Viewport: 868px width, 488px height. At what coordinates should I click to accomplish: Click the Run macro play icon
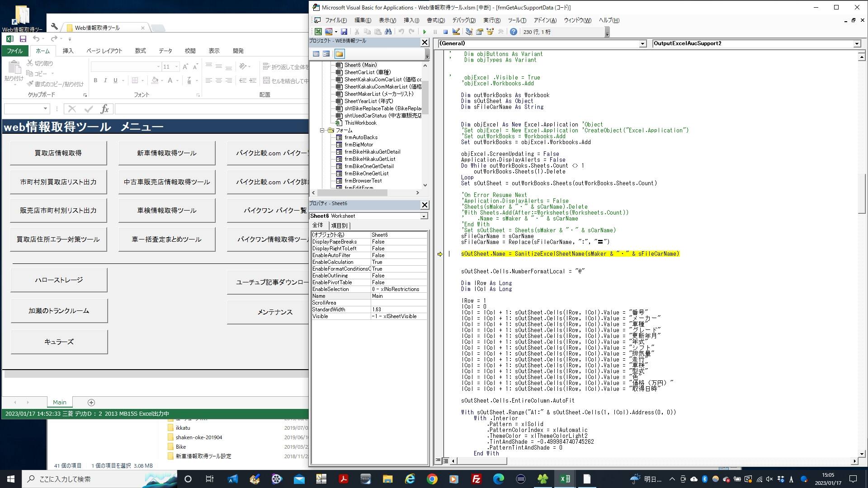coord(425,32)
